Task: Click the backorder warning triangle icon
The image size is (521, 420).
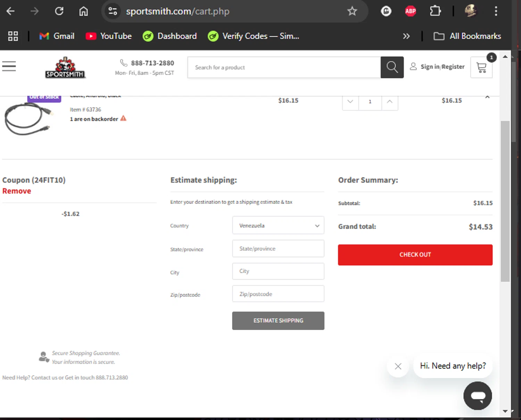Action: pyautogui.click(x=123, y=118)
